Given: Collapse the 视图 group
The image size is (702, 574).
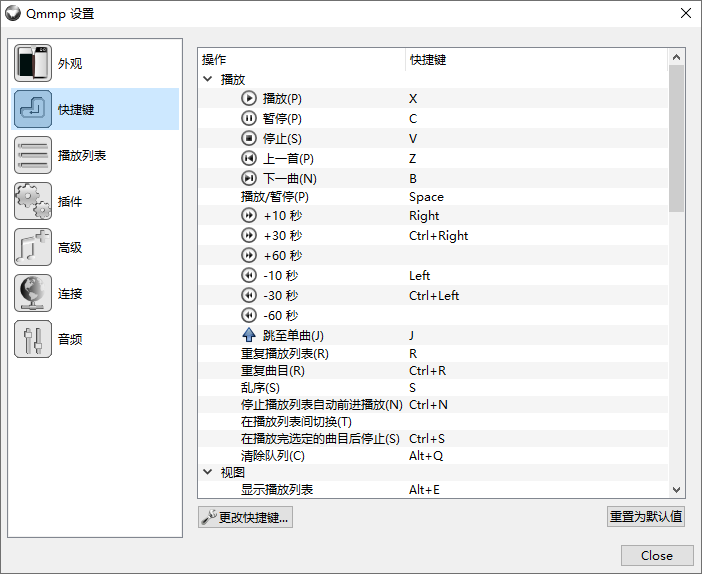Looking at the screenshot, I should pos(208,472).
